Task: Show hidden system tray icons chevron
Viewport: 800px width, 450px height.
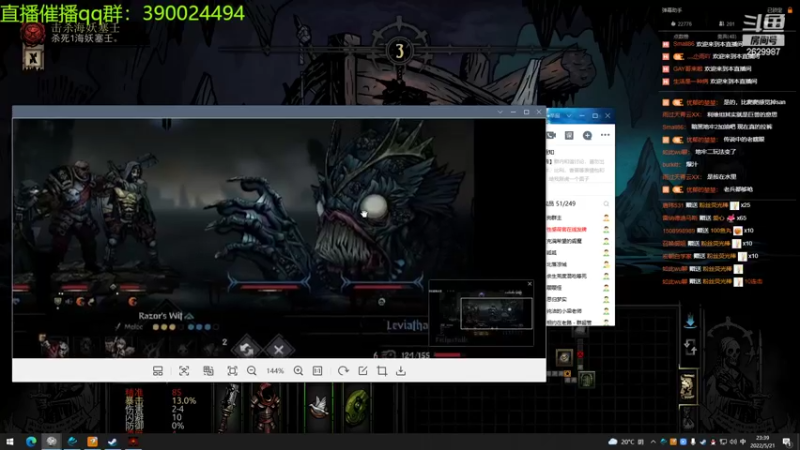Action: point(653,442)
